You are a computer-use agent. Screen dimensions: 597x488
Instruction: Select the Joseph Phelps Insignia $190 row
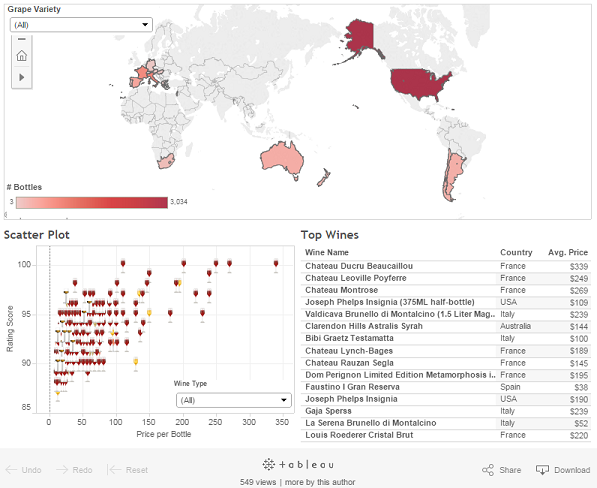(x=446, y=399)
